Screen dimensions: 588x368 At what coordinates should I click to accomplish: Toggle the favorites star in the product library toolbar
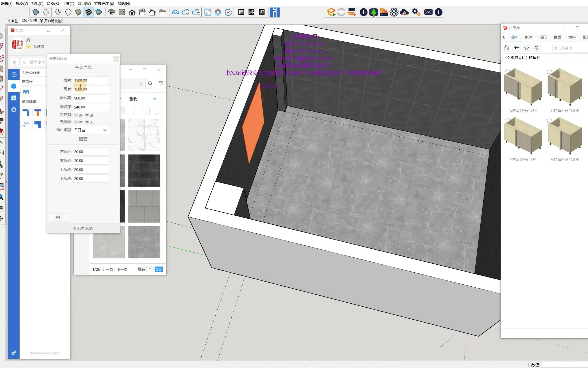[x=527, y=48]
